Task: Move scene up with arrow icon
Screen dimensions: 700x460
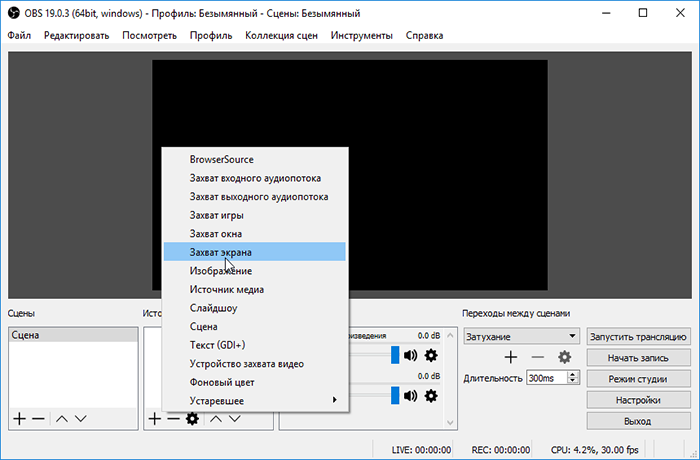Action: [x=62, y=418]
